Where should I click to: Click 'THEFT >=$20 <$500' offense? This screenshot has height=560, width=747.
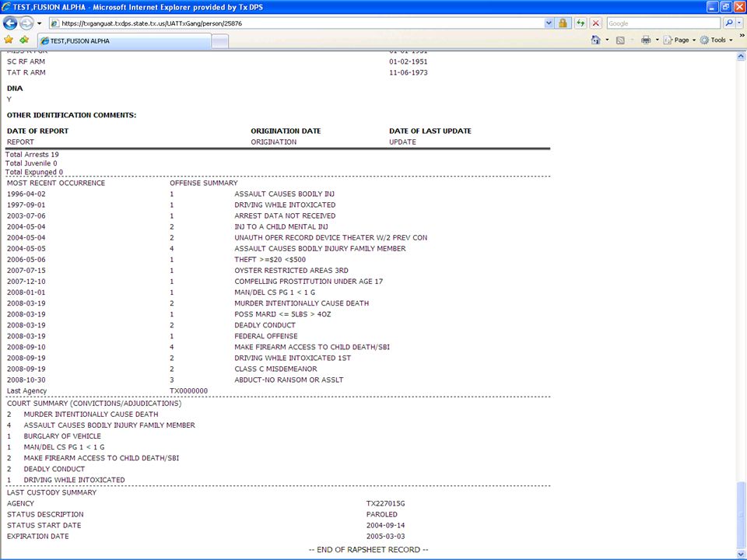(x=270, y=260)
